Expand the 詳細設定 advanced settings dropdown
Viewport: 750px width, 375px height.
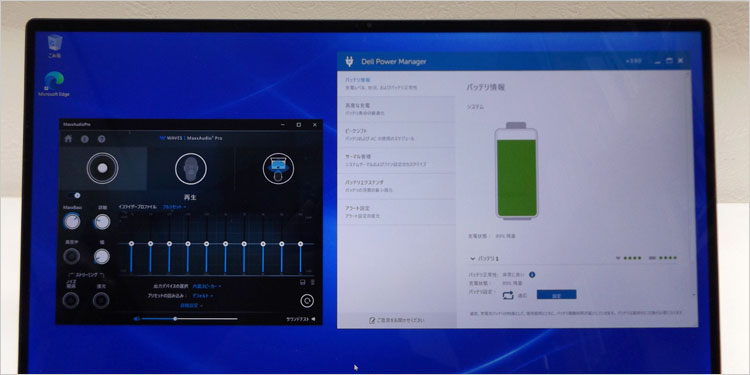tap(191, 305)
